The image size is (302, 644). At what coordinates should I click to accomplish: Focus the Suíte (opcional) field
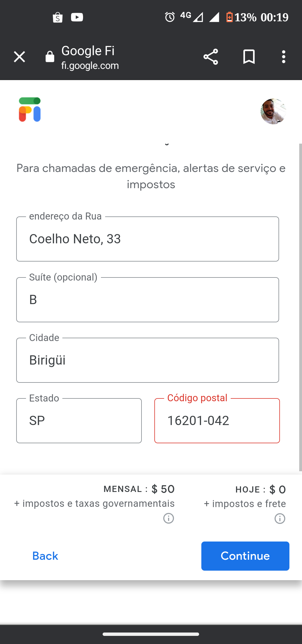click(x=148, y=300)
